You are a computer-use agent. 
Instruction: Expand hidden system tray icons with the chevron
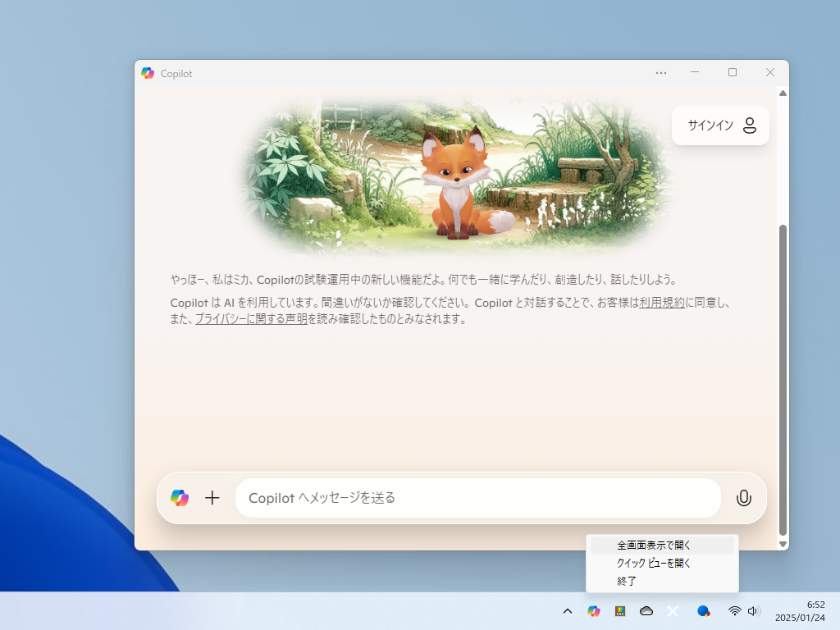point(567,611)
